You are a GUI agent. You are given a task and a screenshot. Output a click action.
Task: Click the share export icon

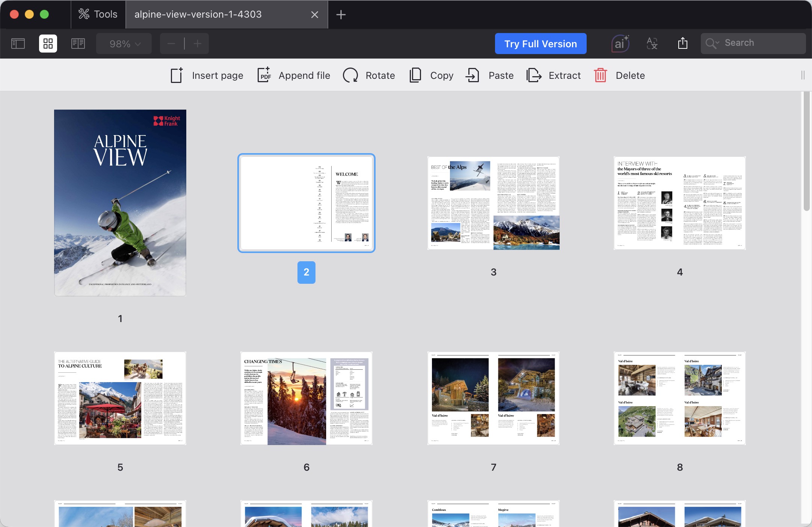[683, 43]
